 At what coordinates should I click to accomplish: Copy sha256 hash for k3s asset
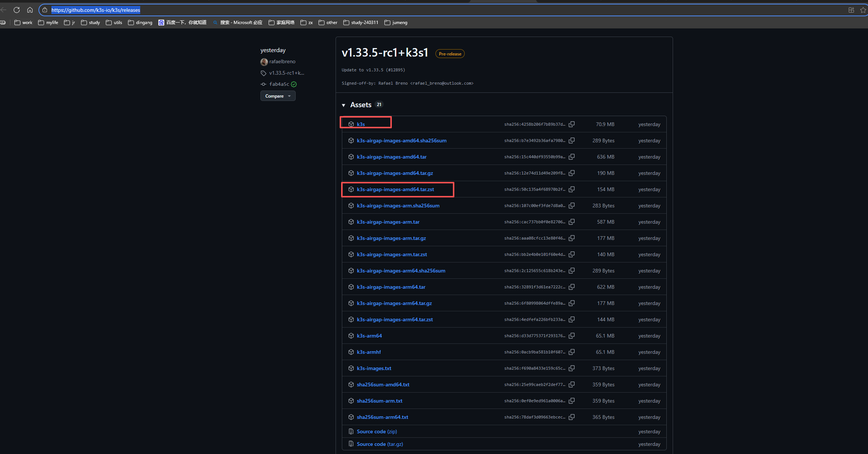tap(572, 124)
